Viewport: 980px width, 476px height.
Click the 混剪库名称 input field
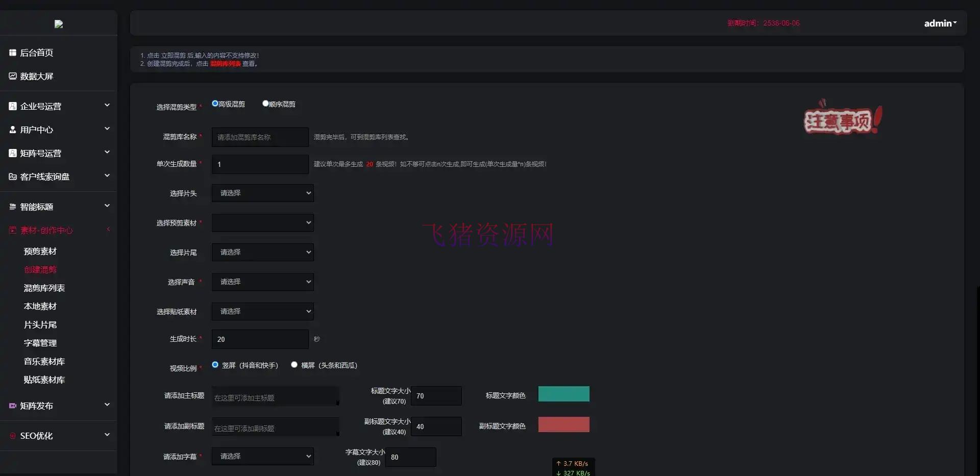coord(260,137)
